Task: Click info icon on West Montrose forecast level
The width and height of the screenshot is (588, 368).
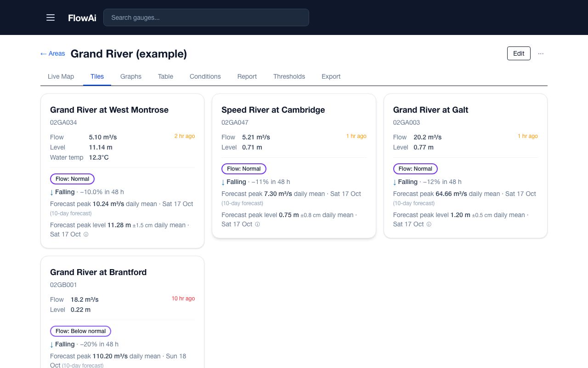Action: [86, 234]
